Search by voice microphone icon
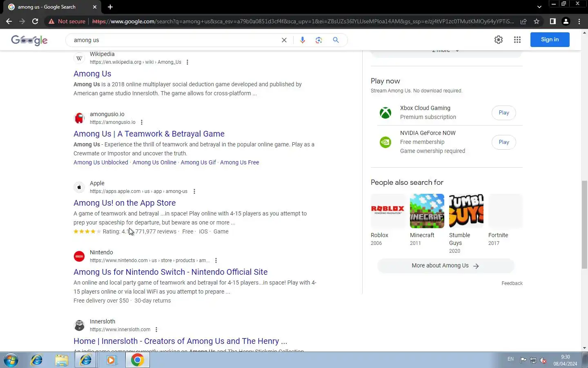The width and height of the screenshot is (588, 368). [303, 40]
